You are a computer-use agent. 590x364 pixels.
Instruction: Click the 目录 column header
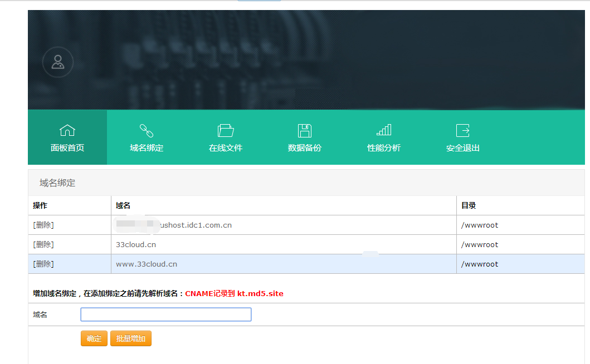[469, 205]
